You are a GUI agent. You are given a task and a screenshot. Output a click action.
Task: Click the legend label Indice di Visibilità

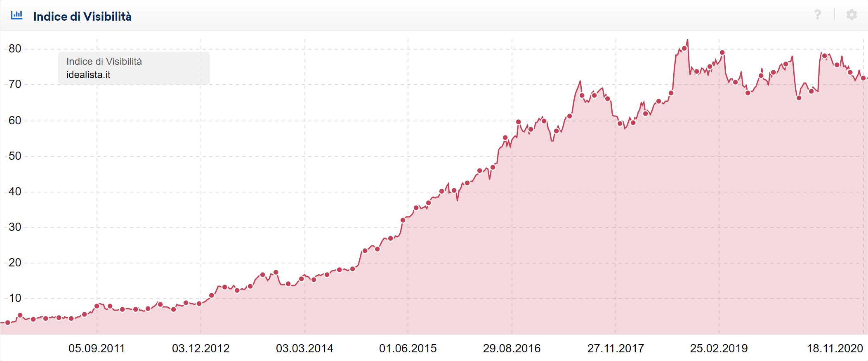click(x=104, y=62)
